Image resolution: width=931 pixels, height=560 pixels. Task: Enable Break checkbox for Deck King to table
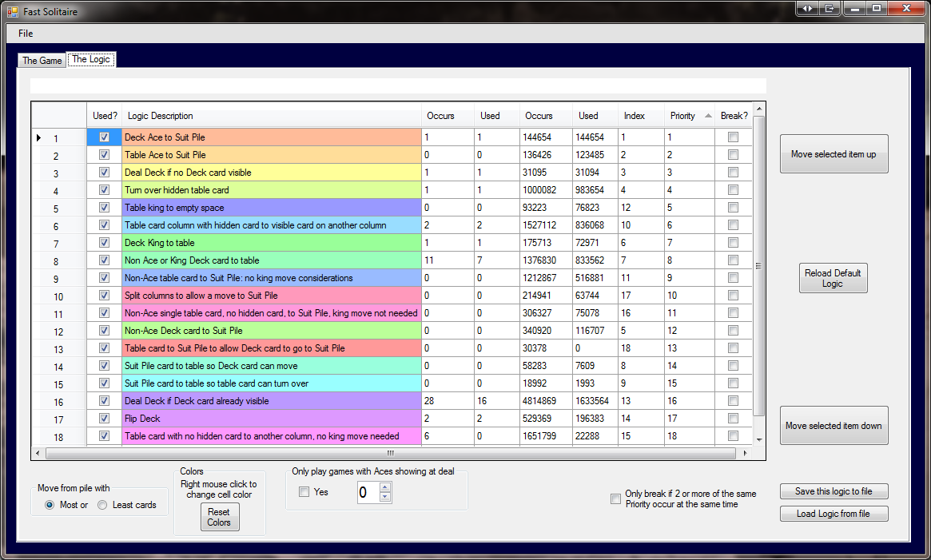point(734,242)
